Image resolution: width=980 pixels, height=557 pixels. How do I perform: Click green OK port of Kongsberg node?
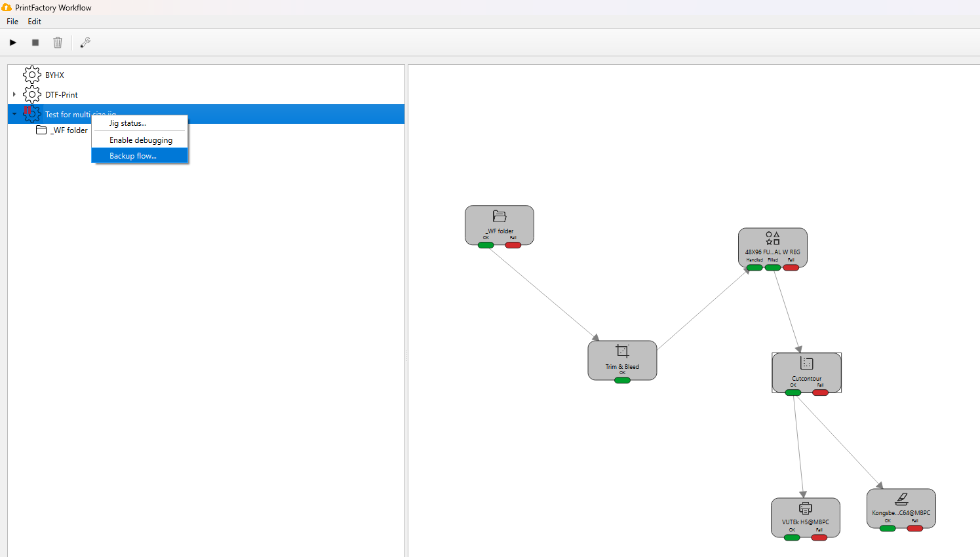(x=888, y=528)
